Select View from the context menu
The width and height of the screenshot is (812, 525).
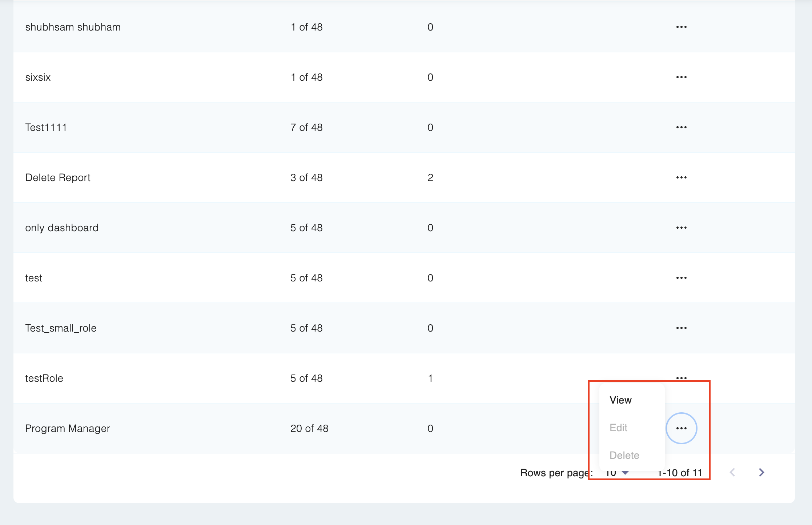(x=620, y=400)
